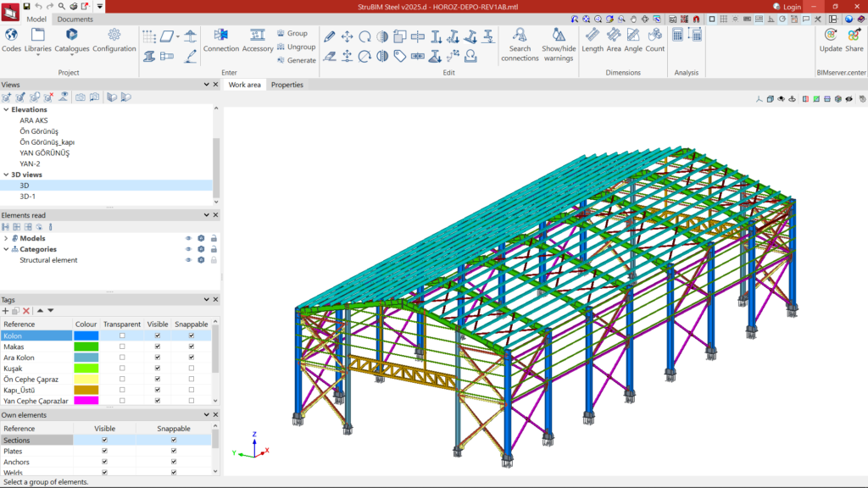Click the Show/hide warnings icon

(559, 42)
